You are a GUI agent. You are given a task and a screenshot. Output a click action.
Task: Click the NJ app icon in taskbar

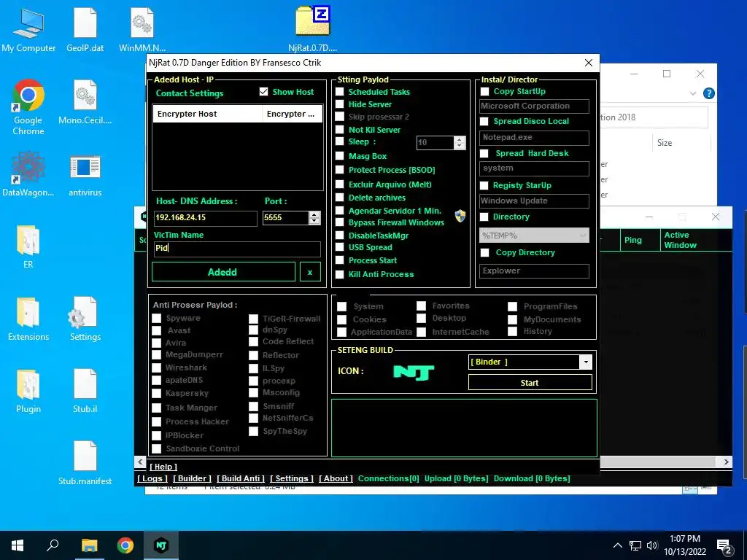161,545
